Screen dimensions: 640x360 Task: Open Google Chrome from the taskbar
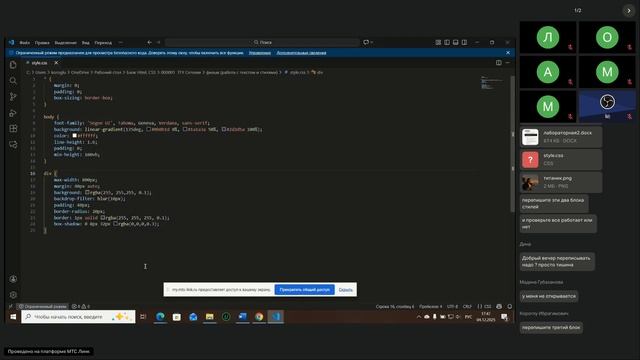pyautogui.click(x=259, y=317)
